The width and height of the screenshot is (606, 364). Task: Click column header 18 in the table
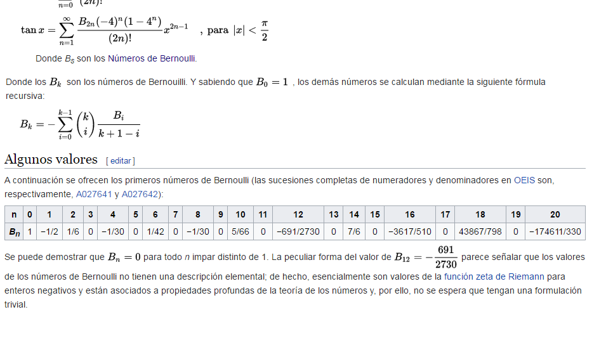(x=480, y=214)
